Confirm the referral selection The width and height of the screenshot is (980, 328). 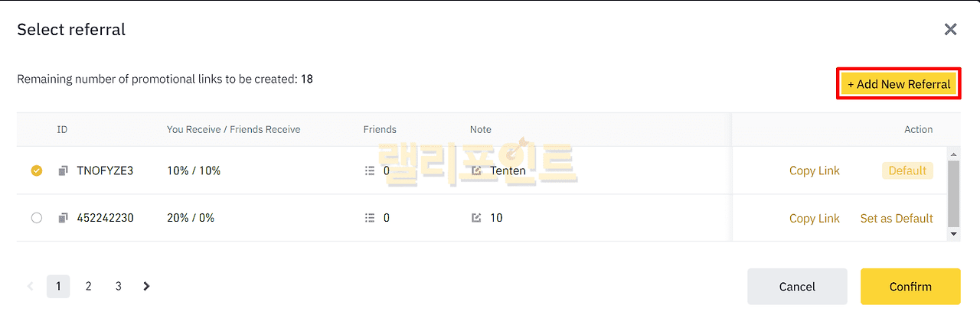910,287
